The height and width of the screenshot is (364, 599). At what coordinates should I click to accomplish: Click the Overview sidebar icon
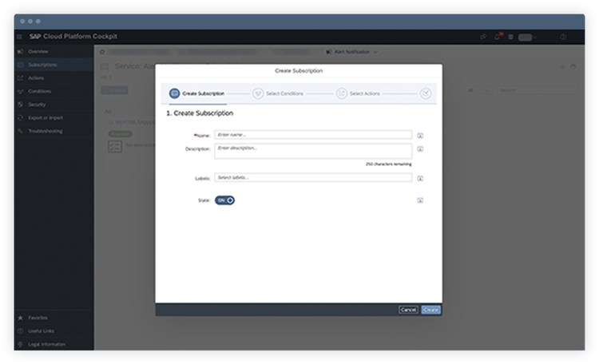pyautogui.click(x=21, y=52)
